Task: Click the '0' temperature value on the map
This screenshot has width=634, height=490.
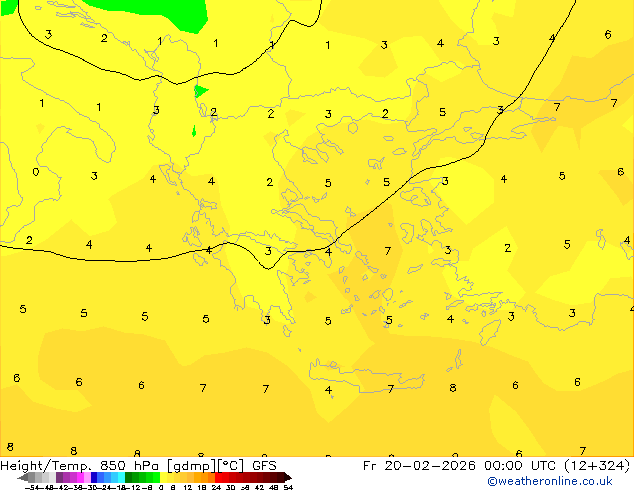Action: [x=36, y=172]
